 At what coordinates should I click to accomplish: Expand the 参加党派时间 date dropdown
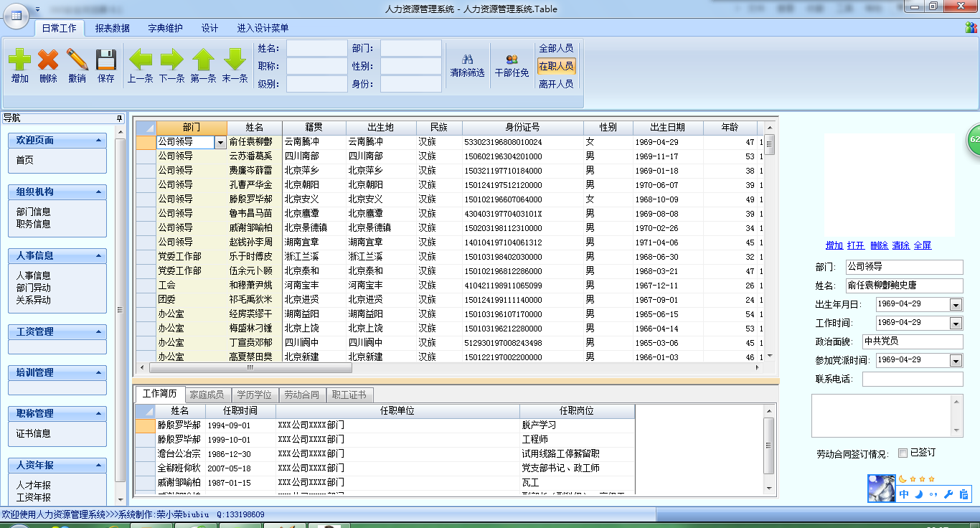tap(955, 360)
